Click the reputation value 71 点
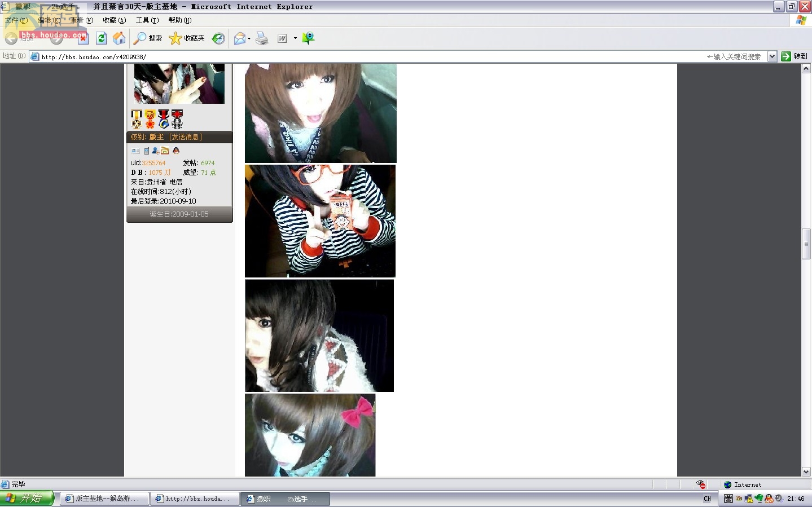Image resolution: width=812 pixels, height=507 pixels. 208,173
